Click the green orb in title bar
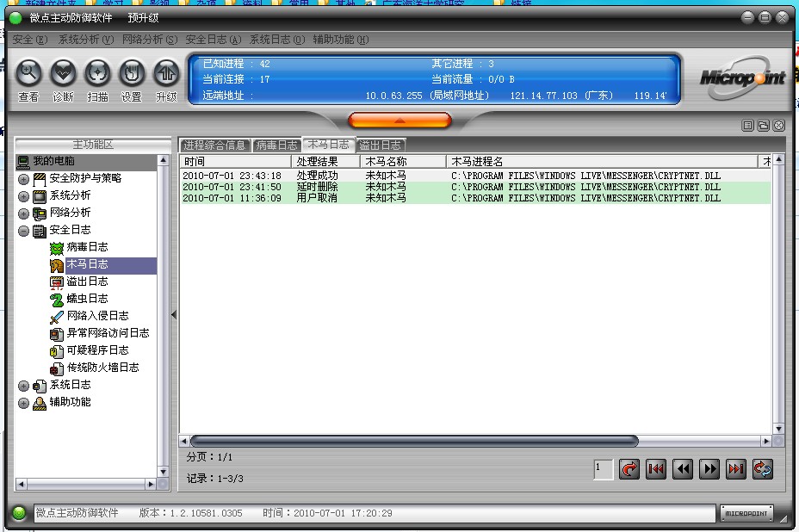The width and height of the screenshot is (799, 532). pyautogui.click(x=15, y=18)
